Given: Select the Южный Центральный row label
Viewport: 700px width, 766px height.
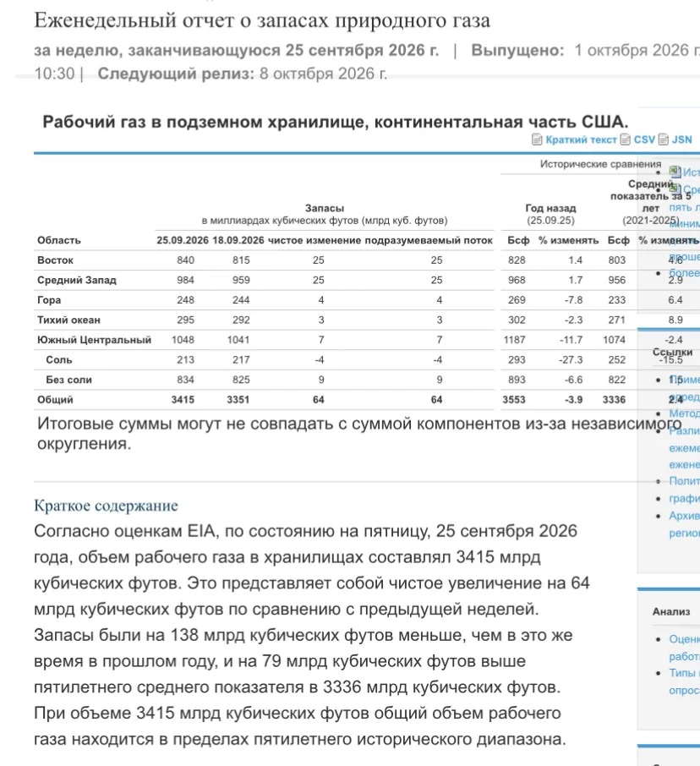Looking at the screenshot, I should click(95, 340).
